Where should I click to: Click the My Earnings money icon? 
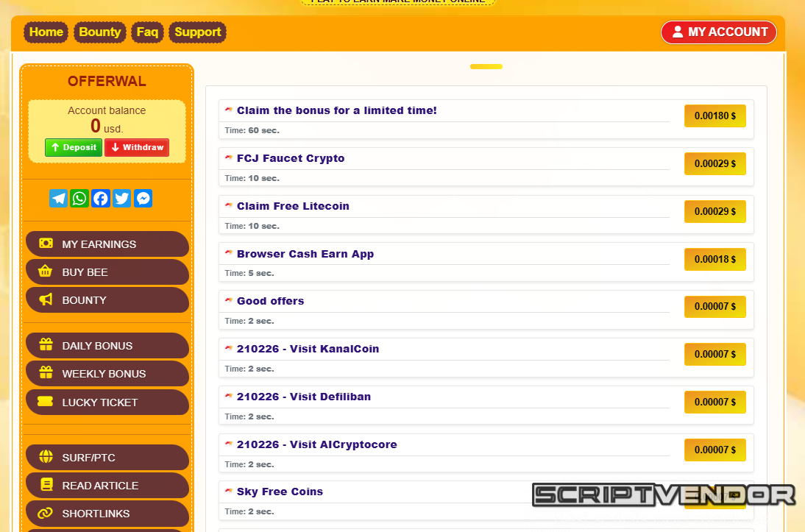(46, 244)
